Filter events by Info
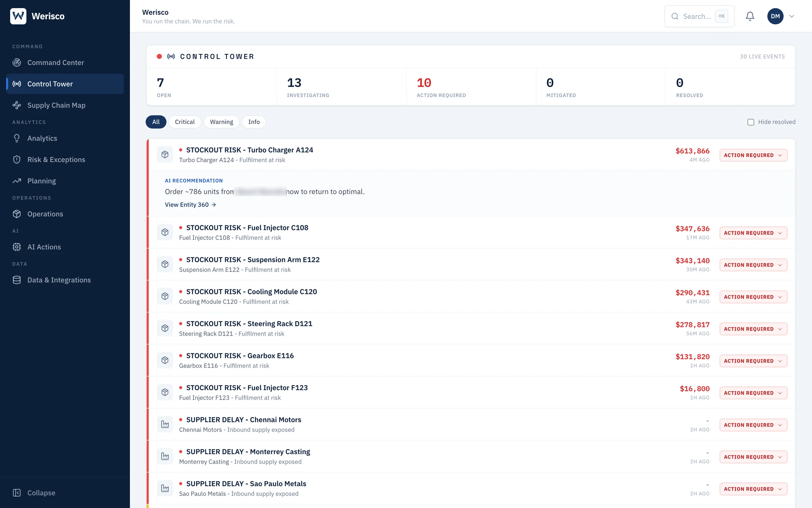The height and width of the screenshot is (508, 812). click(254, 122)
